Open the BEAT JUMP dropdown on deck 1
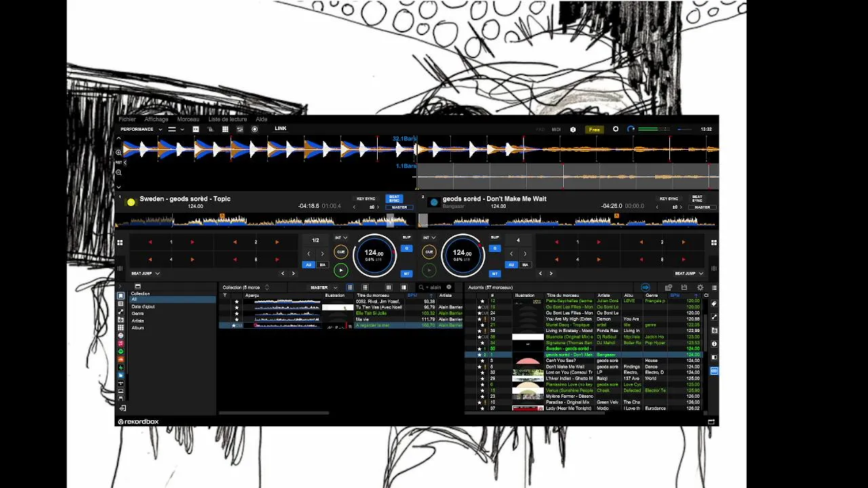The image size is (868, 488). (x=145, y=273)
